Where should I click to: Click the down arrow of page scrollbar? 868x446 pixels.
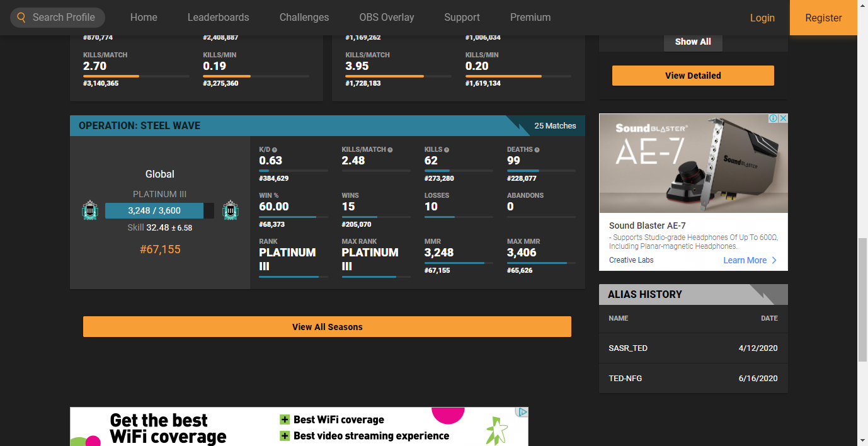coord(862,440)
